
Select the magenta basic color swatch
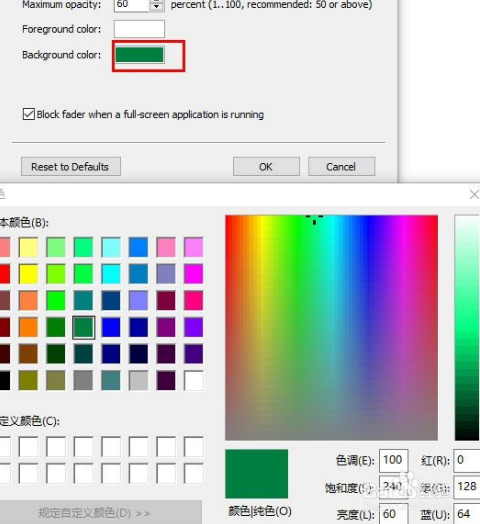pos(194,274)
